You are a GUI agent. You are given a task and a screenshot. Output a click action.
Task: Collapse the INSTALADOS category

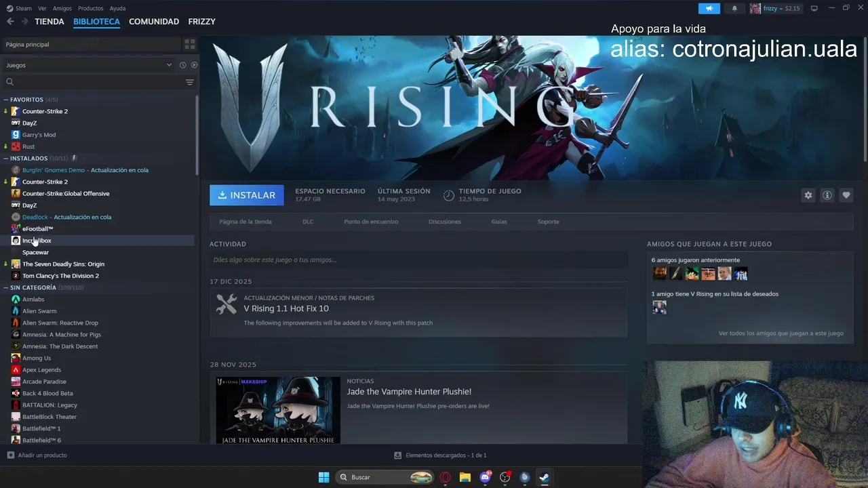[5, 159]
